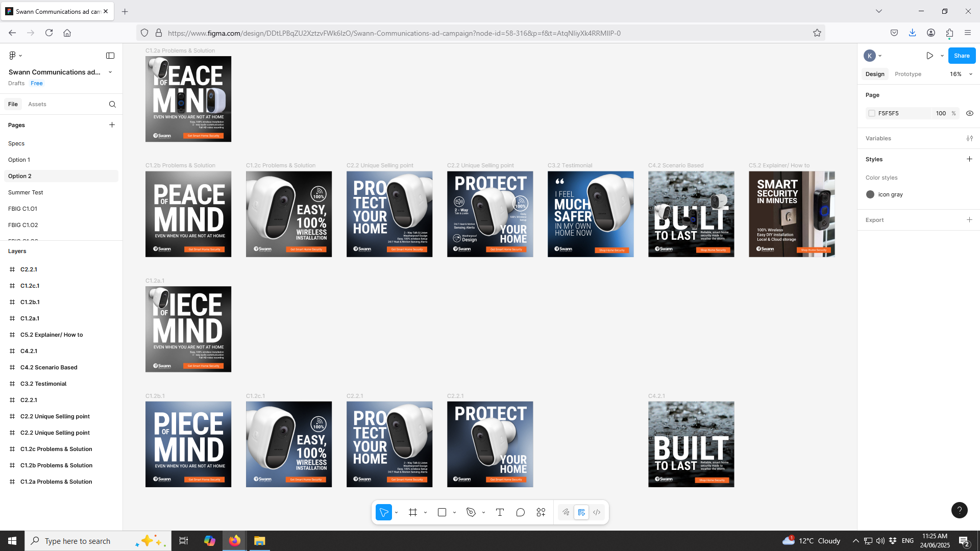The height and width of the screenshot is (551, 980).
Task: Enable Dev Mode in toolbar
Action: (597, 512)
